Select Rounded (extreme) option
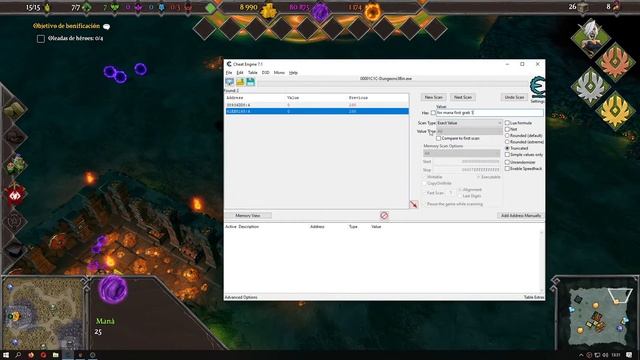The image size is (640, 360). pos(507,142)
